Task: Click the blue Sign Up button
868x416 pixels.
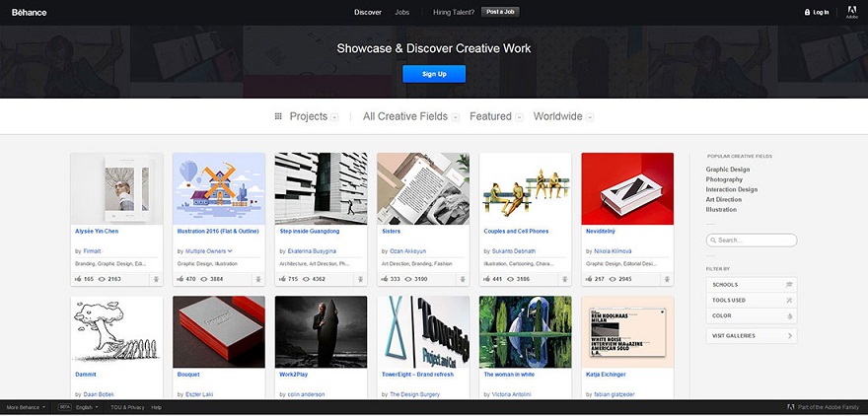Action: 434,74
